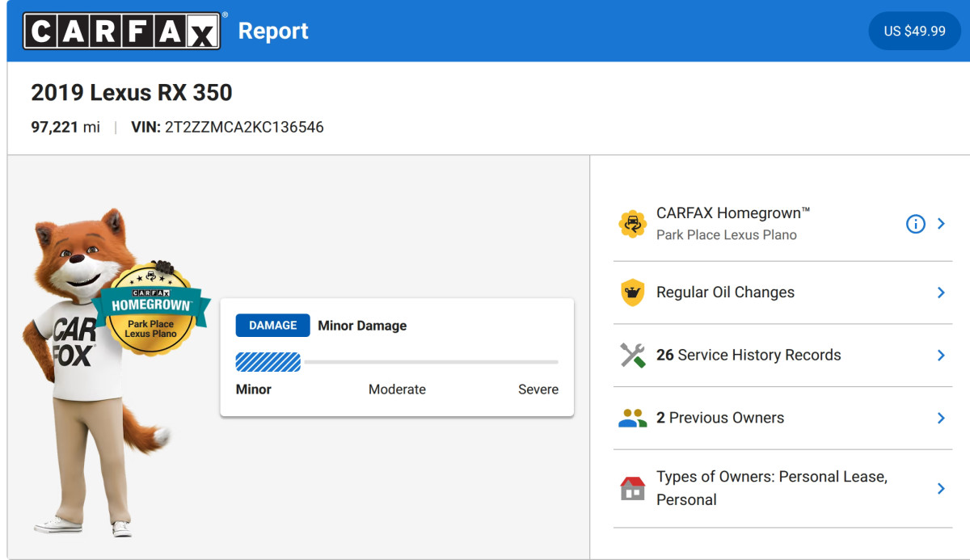This screenshot has width=970, height=560.
Task: Click the Homegrown gold medal on the fox
Action: click(151, 311)
